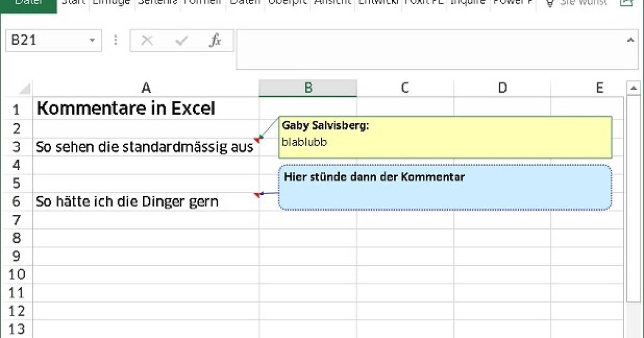Select row 11 header
This screenshot has height=338, width=644.
point(16,293)
